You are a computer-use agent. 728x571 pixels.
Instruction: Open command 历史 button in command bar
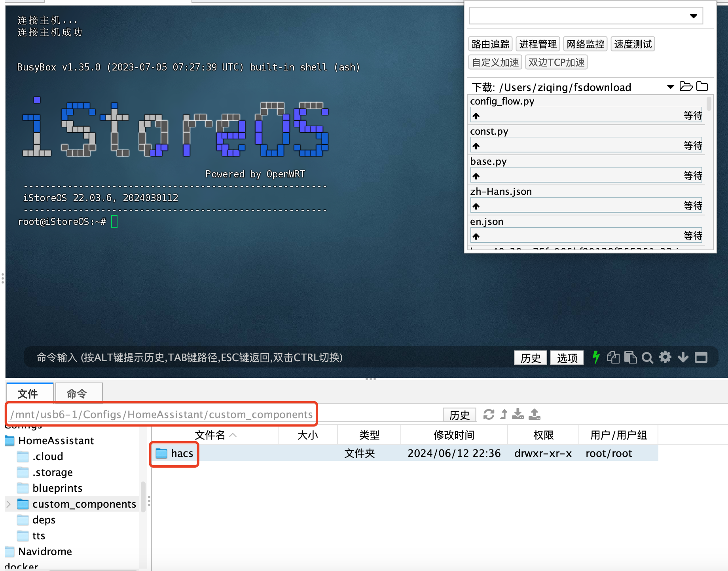click(531, 358)
